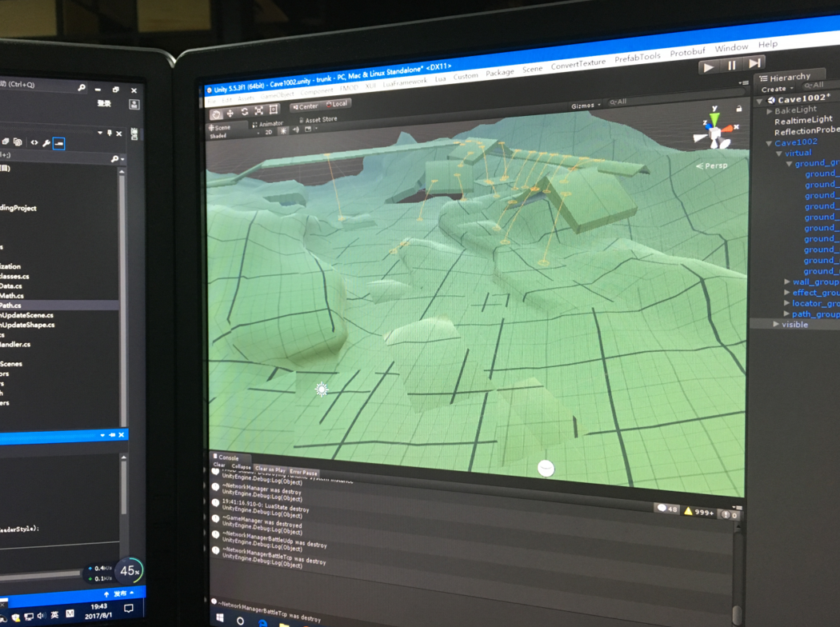This screenshot has width=840, height=627.
Task: Click the Hierarchy search field
Action: point(820,85)
